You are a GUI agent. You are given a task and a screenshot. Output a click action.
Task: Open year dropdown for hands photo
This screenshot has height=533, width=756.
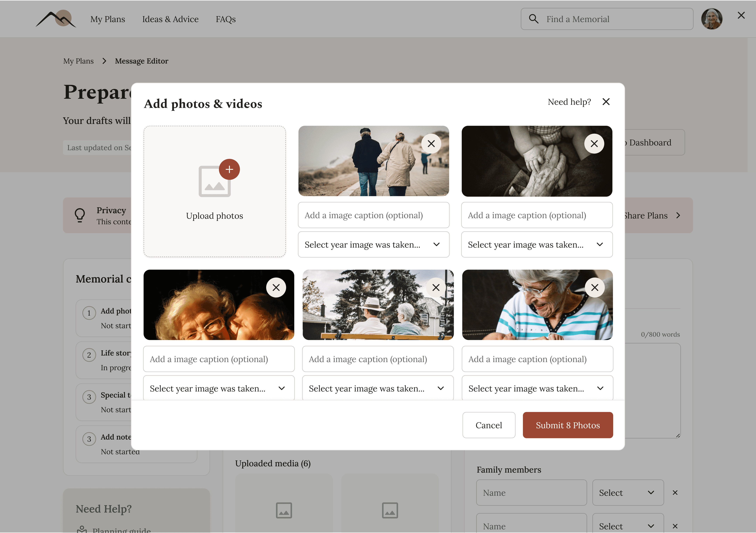pos(537,244)
